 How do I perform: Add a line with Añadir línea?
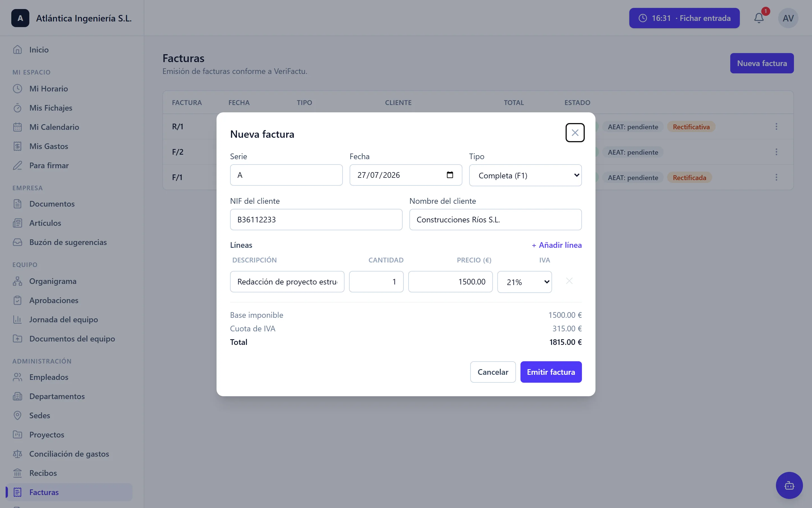point(557,245)
